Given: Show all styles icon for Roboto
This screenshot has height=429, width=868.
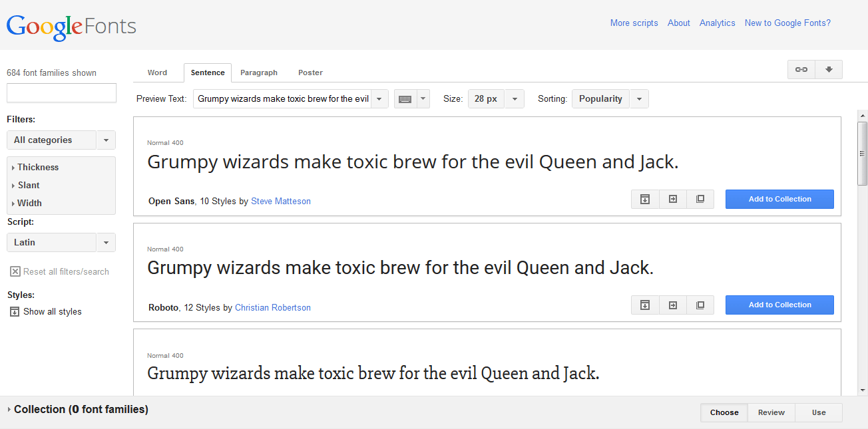Looking at the screenshot, I should click(x=645, y=305).
